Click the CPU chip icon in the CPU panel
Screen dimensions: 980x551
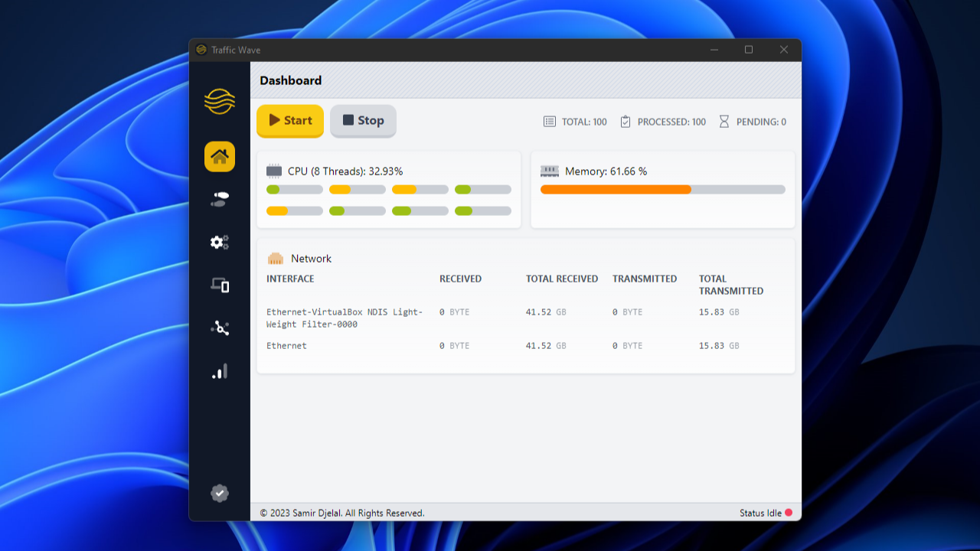pos(273,171)
